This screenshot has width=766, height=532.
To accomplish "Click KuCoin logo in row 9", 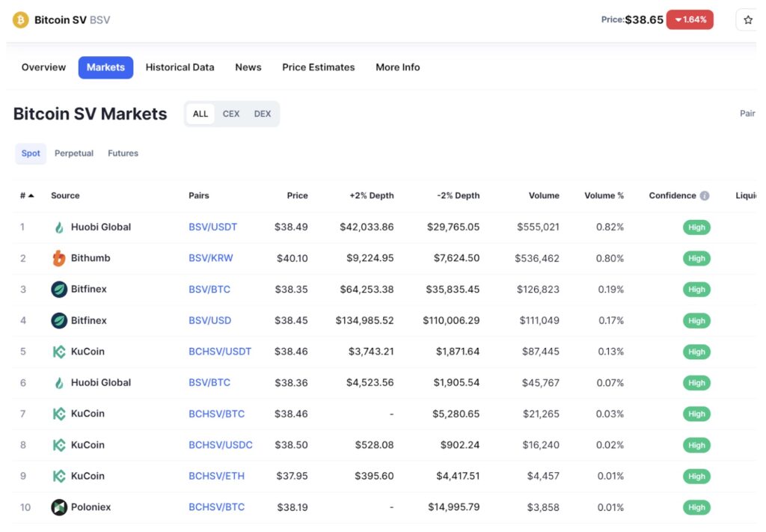I will (59, 476).
